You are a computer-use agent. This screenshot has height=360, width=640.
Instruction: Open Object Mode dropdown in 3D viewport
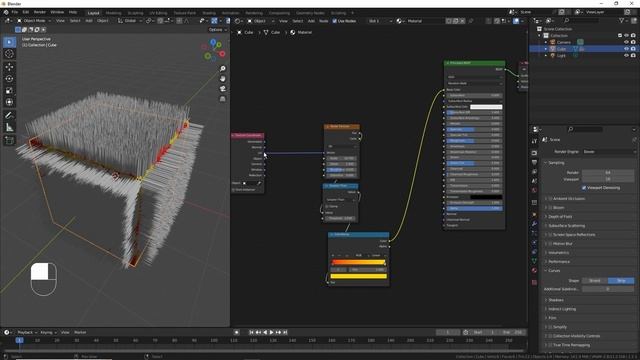34,20
